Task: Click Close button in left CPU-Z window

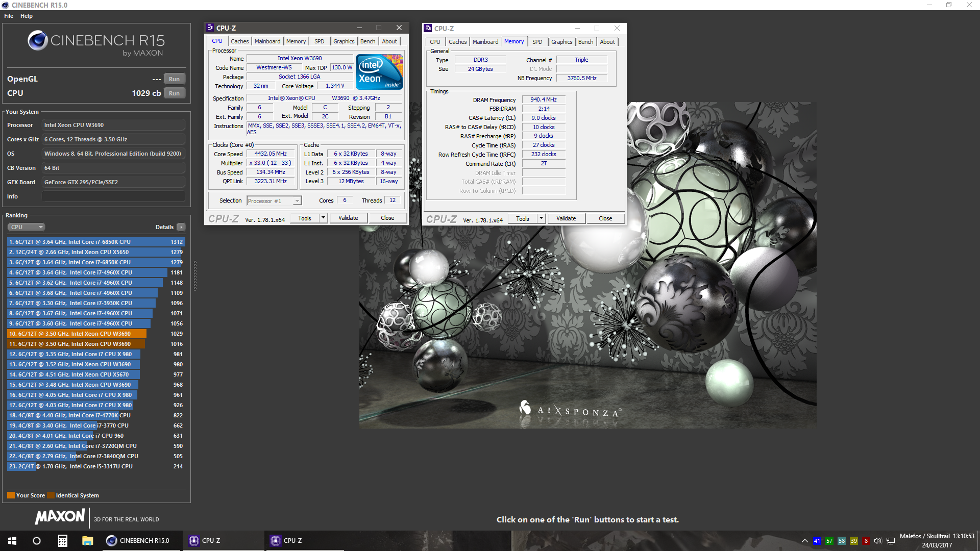Action: click(387, 218)
